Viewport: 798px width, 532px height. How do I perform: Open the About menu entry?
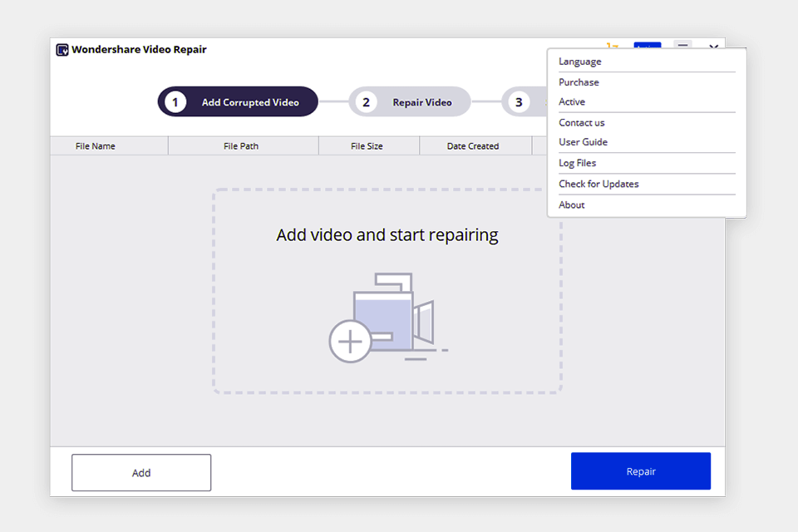pyautogui.click(x=572, y=204)
